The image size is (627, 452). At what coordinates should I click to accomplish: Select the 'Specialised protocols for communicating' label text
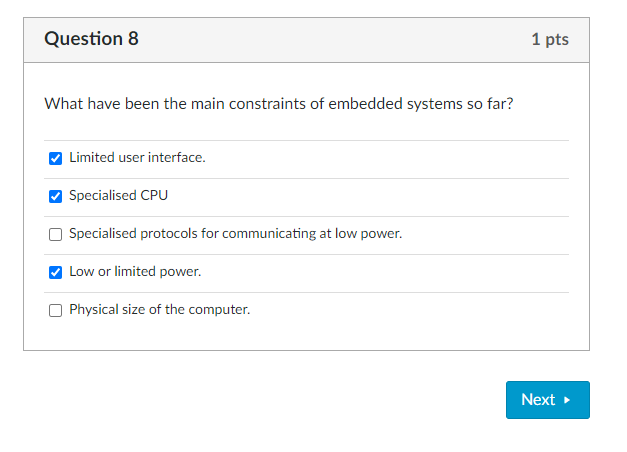pos(190,234)
